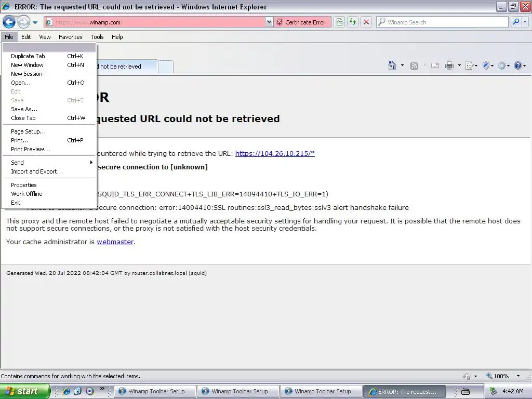The height and width of the screenshot is (399, 532).
Task: Click the winamp.com address bar field
Action: (155, 22)
